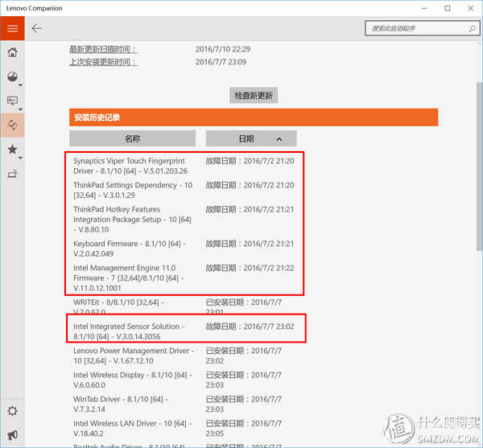The width and height of the screenshot is (483, 448).
Task: Select Intel Wireless Display entry
Action: point(133,380)
